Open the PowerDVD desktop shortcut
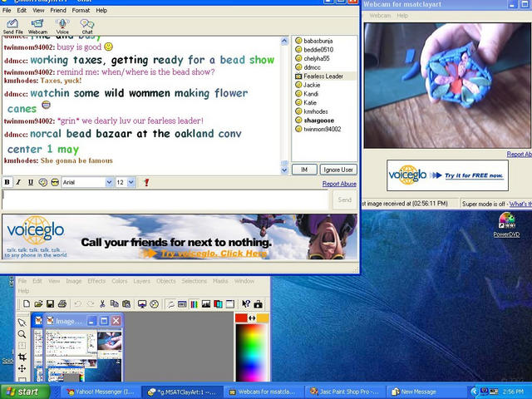 506,224
